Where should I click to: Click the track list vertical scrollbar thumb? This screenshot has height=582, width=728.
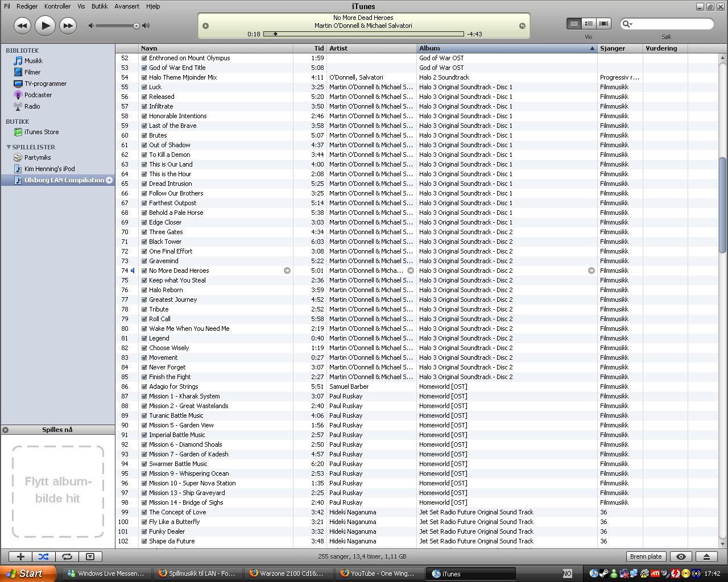[x=723, y=205]
